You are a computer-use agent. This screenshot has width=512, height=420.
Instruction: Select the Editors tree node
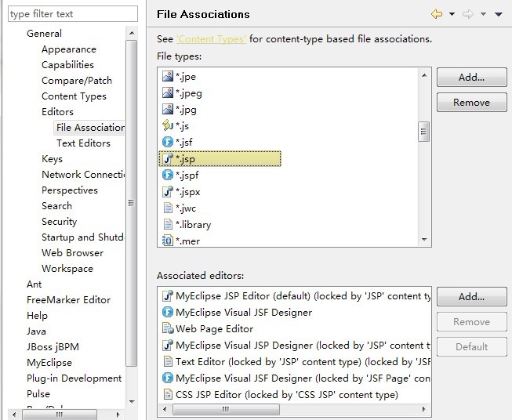pyautogui.click(x=57, y=112)
